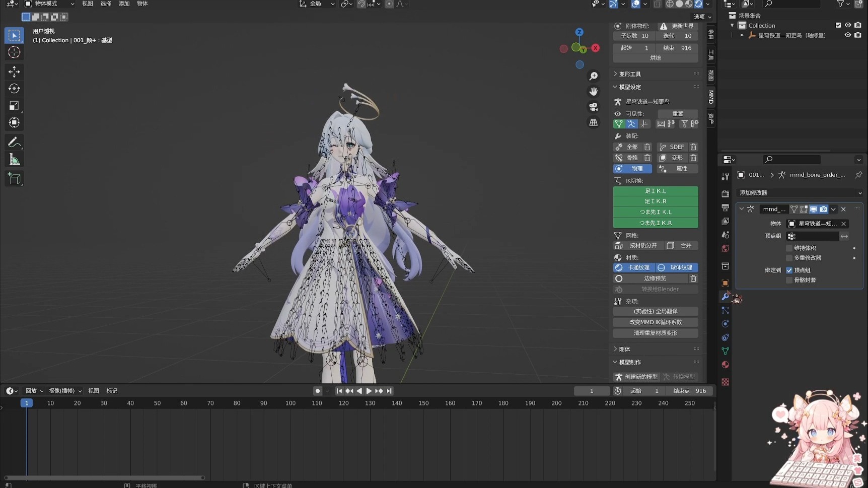868x488 pixels.
Task: Select the Transform tool
Action: [x=14, y=123]
